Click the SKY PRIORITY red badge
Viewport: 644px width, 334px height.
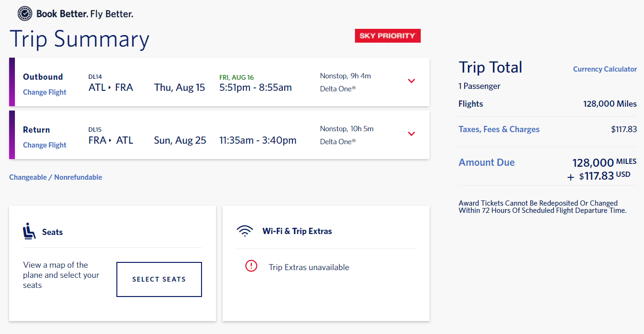click(387, 36)
